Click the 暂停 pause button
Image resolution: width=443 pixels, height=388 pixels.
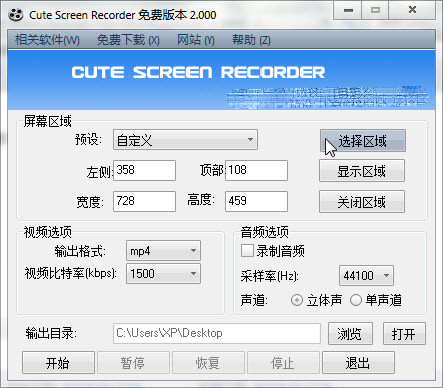(133, 363)
